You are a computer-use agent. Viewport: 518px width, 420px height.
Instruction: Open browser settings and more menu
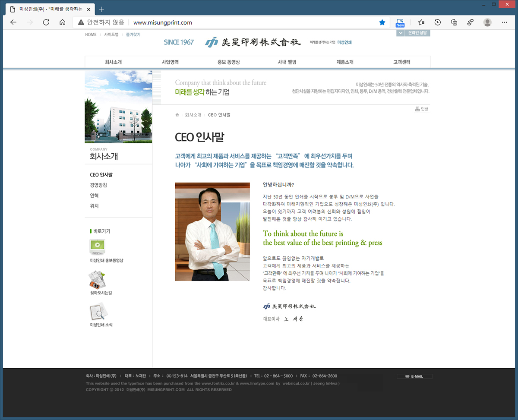click(x=505, y=22)
